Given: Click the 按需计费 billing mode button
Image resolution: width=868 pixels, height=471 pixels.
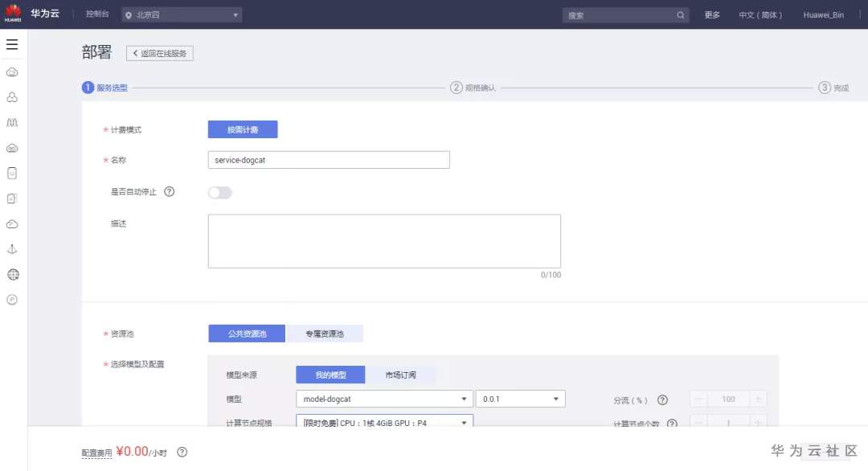Looking at the screenshot, I should [x=243, y=129].
